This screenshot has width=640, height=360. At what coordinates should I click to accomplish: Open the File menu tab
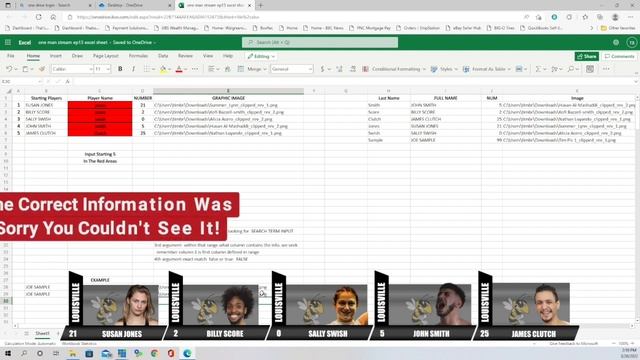click(11, 56)
